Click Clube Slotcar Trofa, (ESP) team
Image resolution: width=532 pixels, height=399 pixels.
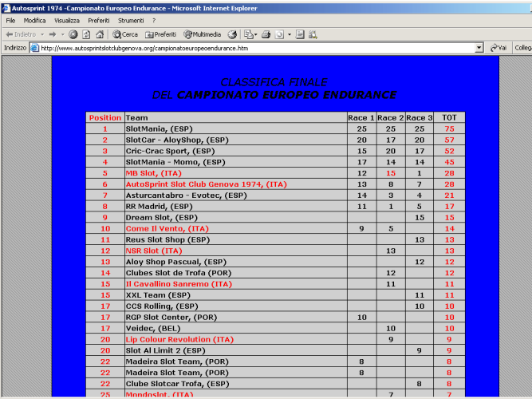point(177,384)
